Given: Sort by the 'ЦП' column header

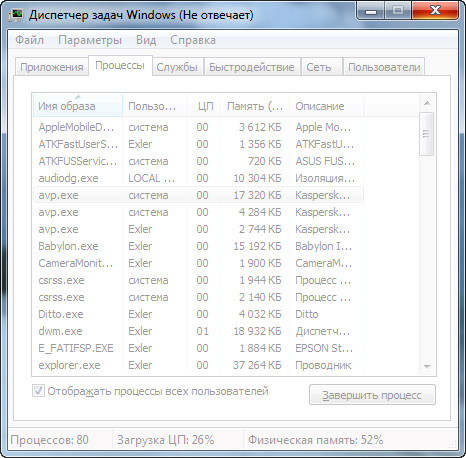Looking at the screenshot, I should coord(204,106).
